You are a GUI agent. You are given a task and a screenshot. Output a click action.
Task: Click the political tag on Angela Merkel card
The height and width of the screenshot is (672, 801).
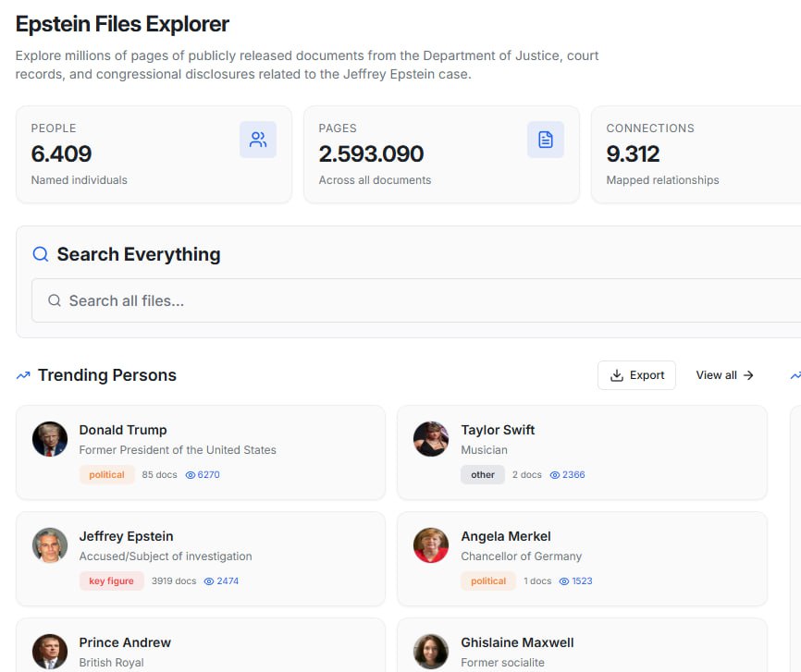(488, 581)
